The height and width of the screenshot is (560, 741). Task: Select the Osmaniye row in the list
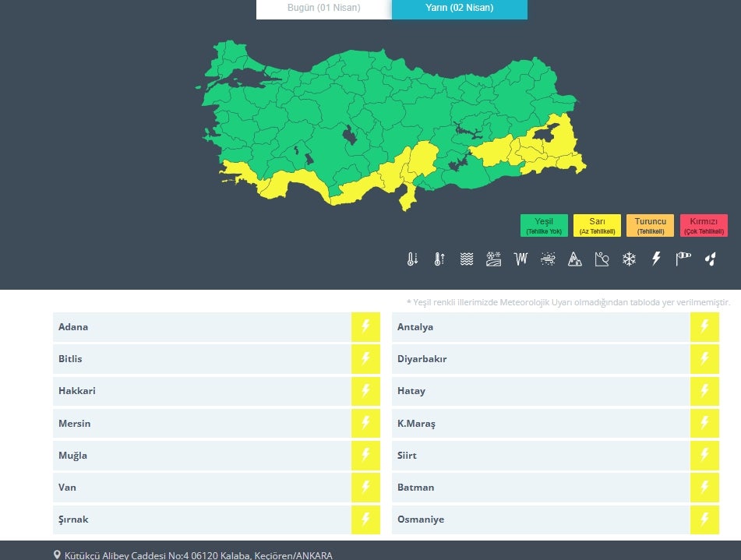pyautogui.click(x=541, y=519)
